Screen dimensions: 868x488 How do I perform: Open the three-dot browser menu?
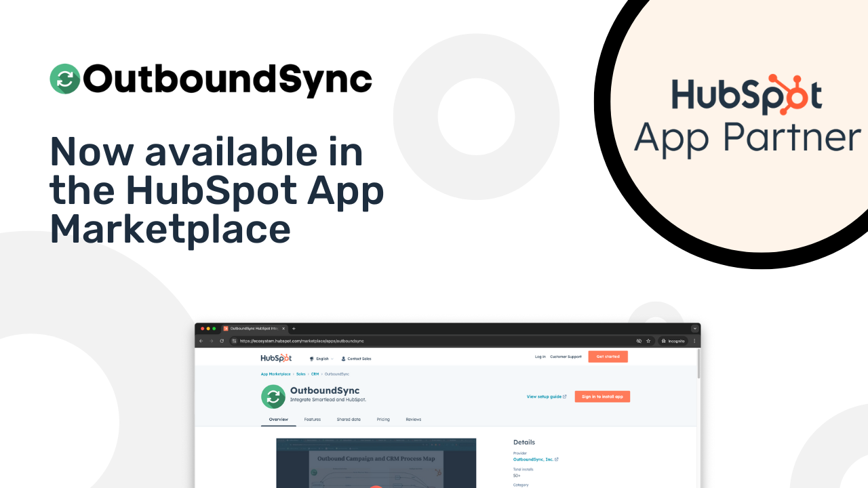coord(696,340)
